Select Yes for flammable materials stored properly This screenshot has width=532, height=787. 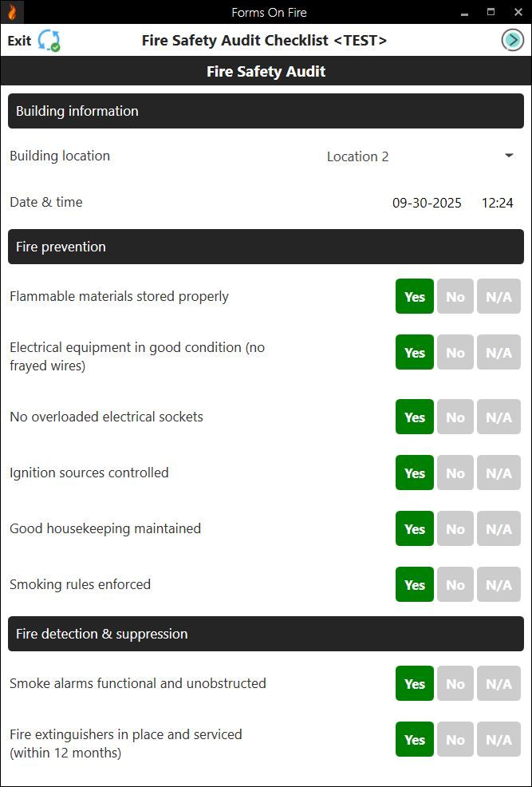coord(414,296)
